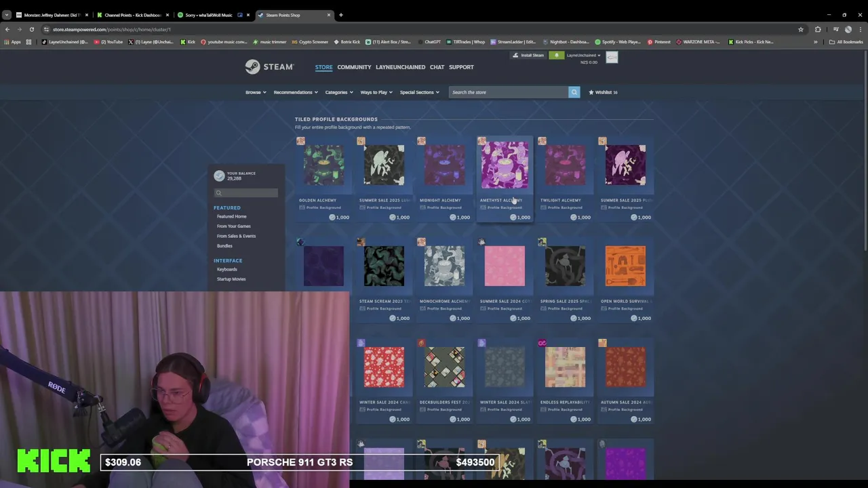The width and height of the screenshot is (868, 488).
Task: Open From Your Games in sidebar
Action: (x=234, y=226)
